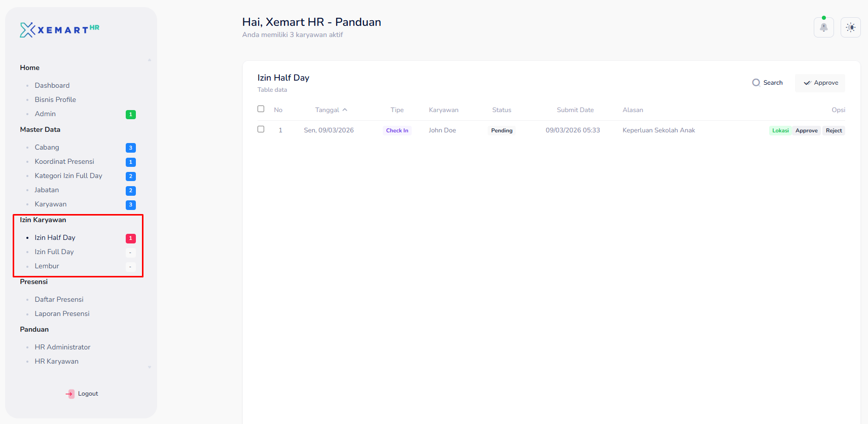Approve John Doe's half day request
868x424 pixels.
pyautogui.click(x=806, y=130)
